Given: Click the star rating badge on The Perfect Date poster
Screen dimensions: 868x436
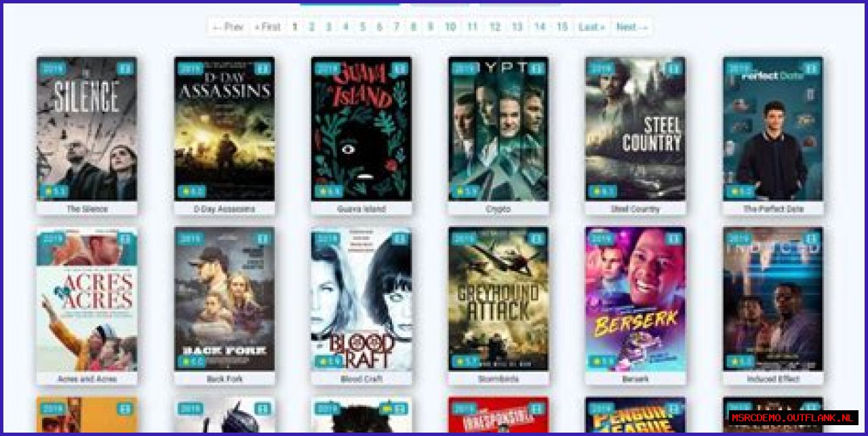Looking at the screenshot, I should pos(741,192).
